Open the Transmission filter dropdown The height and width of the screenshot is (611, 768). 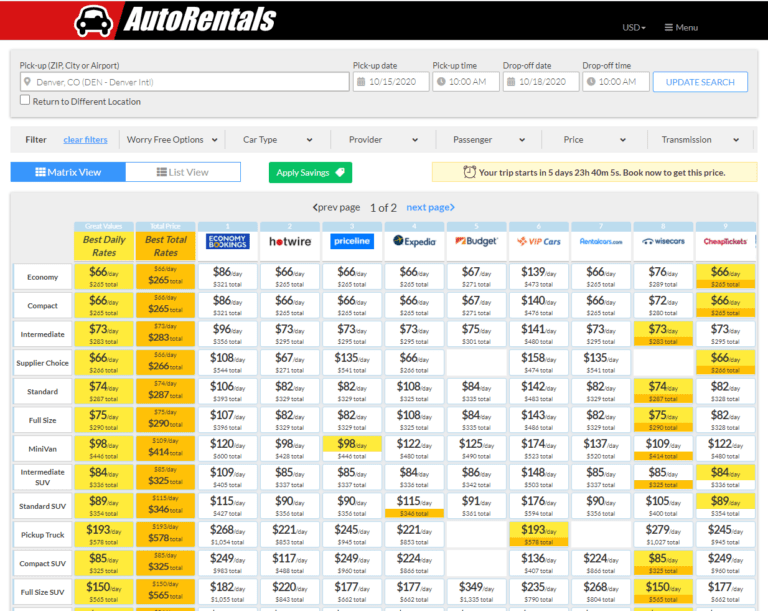(700, 140)
